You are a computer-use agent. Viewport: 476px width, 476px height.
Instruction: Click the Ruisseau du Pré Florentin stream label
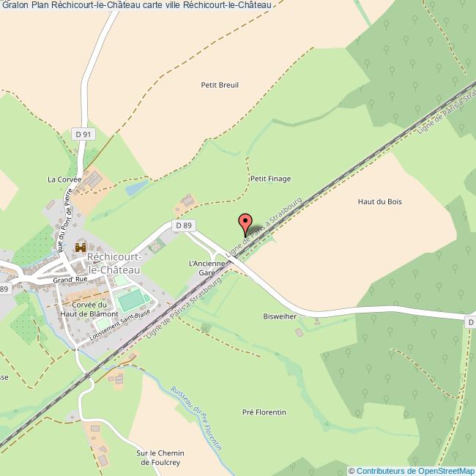(x=196, y=418)
